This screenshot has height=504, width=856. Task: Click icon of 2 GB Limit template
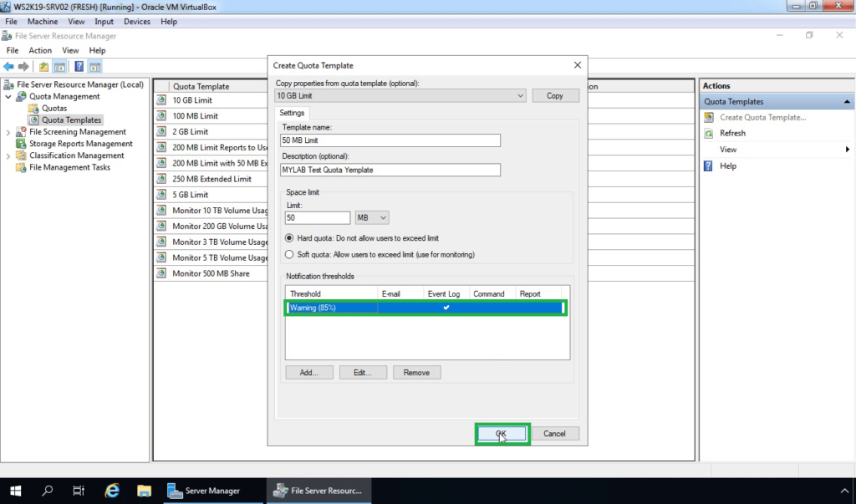tap(161, 131)
